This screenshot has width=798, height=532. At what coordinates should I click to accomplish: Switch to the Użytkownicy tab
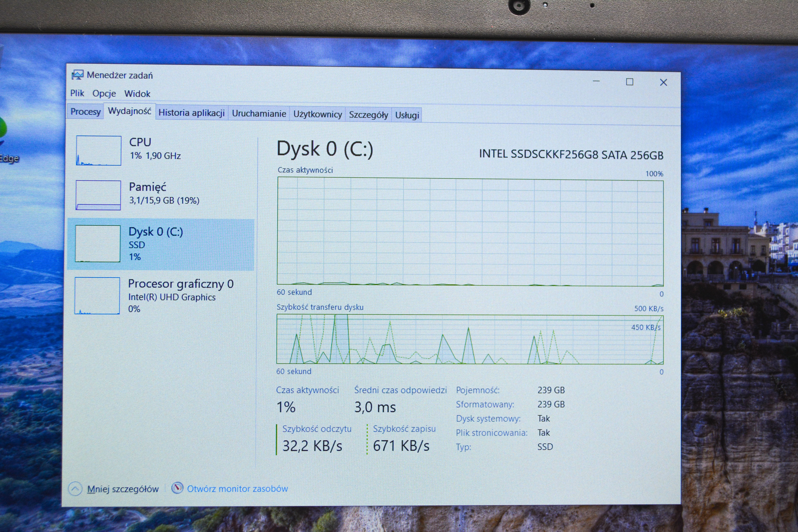(318, 114)
